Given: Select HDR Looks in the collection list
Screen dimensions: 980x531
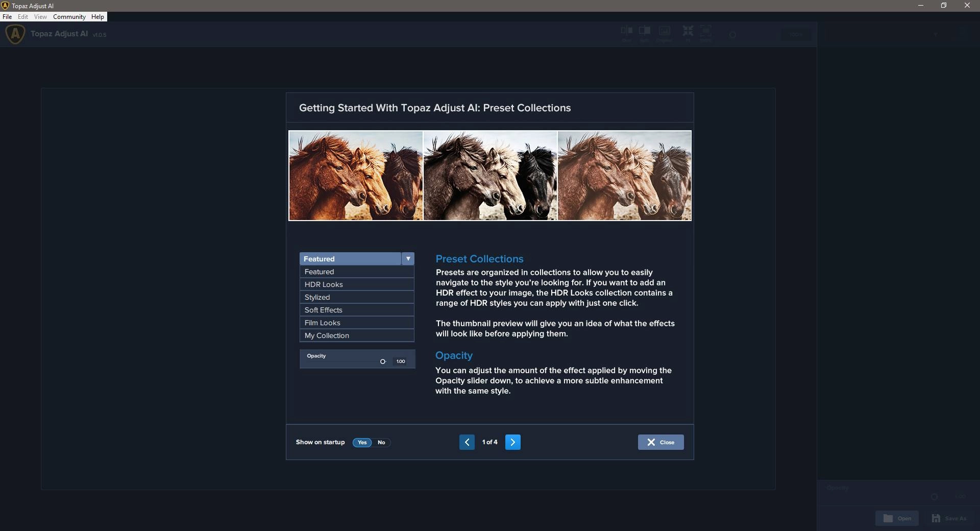Looking at the screenshot, I should click(x=357, y=284).
